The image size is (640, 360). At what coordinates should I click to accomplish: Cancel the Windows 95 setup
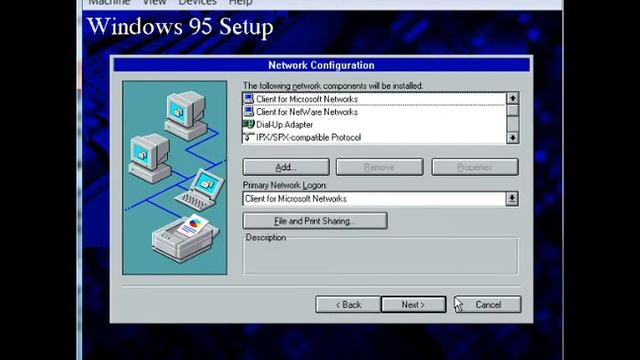(487, 304)
